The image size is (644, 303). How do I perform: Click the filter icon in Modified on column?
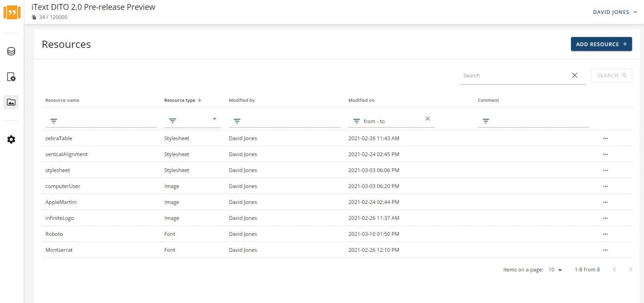coord(356,121)
